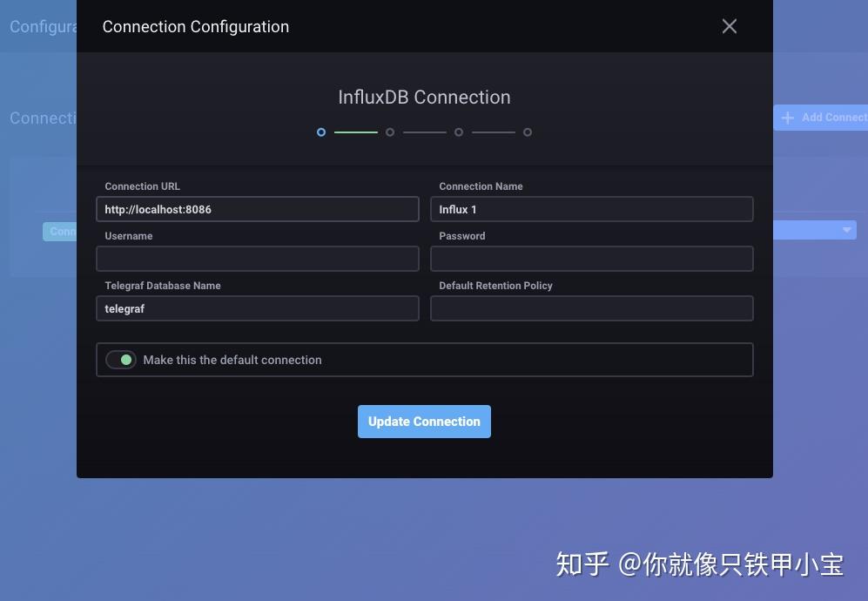Select the first step dot in the wizard

click(x=321, y=132)
